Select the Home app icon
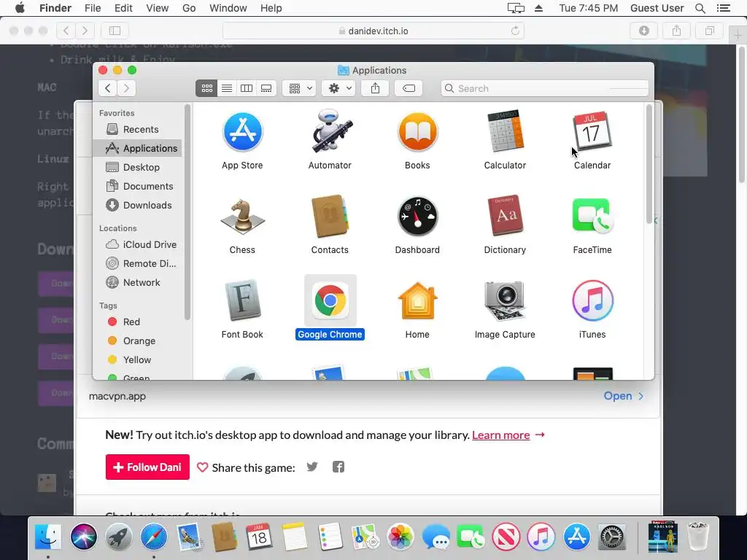The width and height of the screenshot is (747, 560). tap(417, 301)
